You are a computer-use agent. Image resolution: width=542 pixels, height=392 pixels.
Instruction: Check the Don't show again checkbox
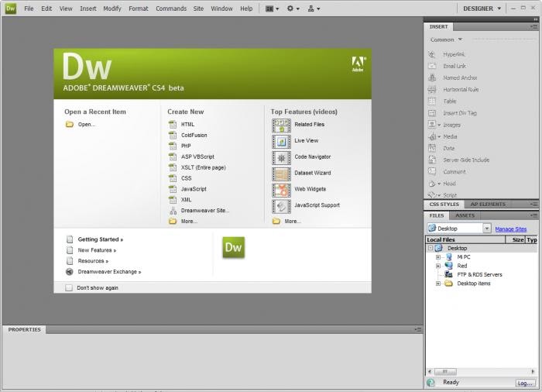coord(69,288)
